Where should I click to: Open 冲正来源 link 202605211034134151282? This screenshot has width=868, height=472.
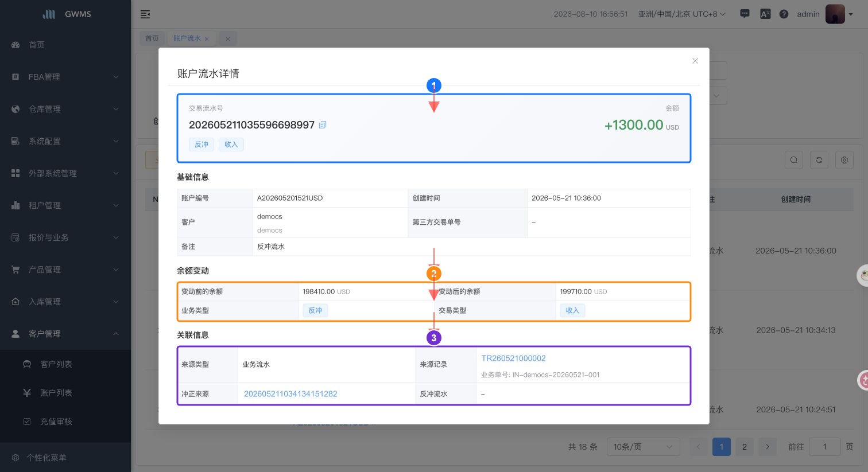tap(290, 394)
